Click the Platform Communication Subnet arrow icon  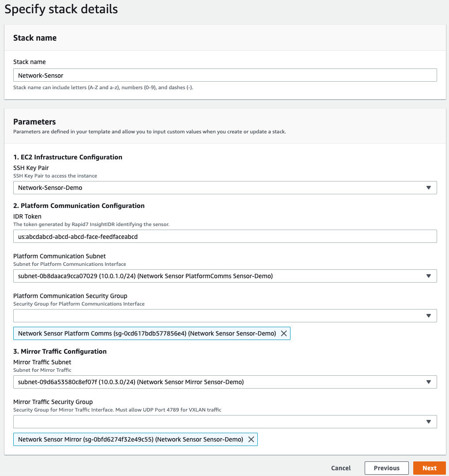428,276
